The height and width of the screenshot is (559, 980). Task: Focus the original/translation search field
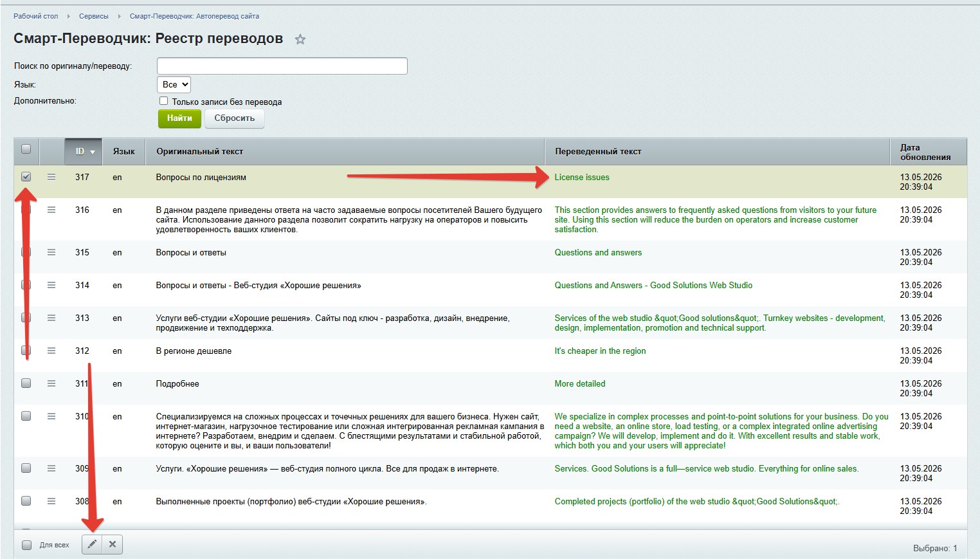pyautogui.click(x=282, y=66)
